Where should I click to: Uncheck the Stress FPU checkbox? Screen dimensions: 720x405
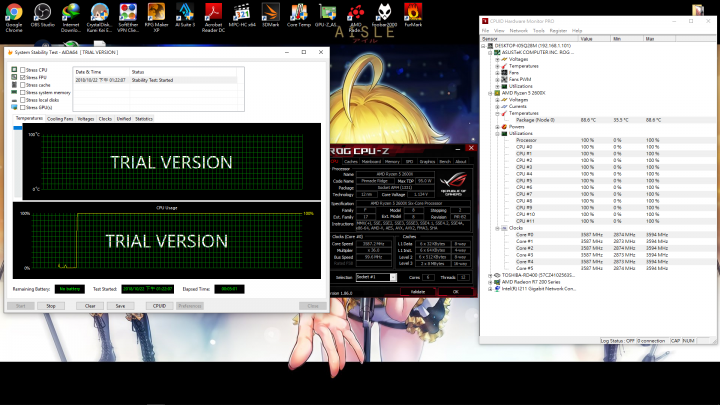click(22, 78)
